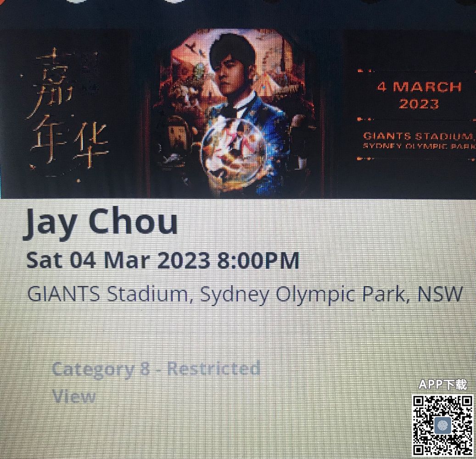Click the APP下载 label
Image resolution: width=476 pixels, height=459 pixels.
442,384
